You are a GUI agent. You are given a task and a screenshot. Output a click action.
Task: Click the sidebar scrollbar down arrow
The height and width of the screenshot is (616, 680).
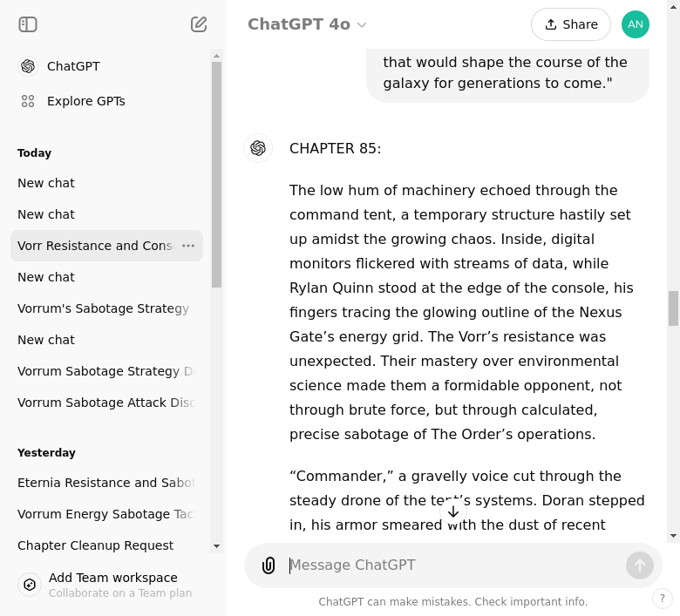click(217, 546)
